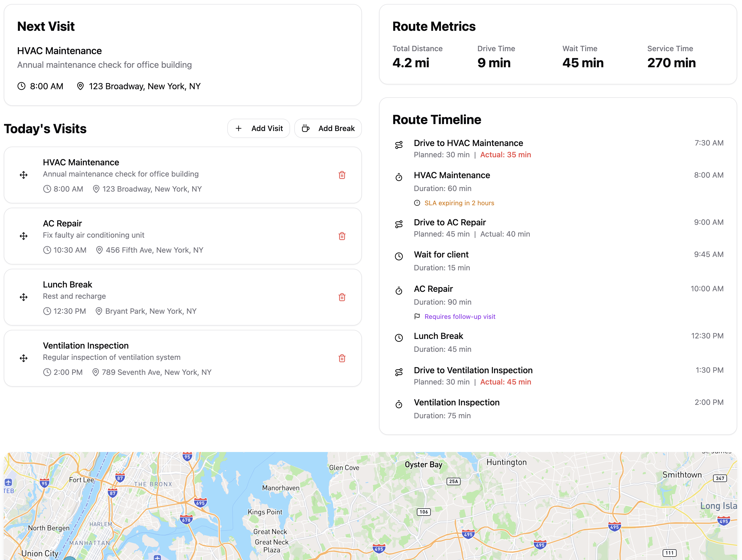The image size is (742, 560).
Task: Delete the AC Repair visit
Action: (342, 236)
